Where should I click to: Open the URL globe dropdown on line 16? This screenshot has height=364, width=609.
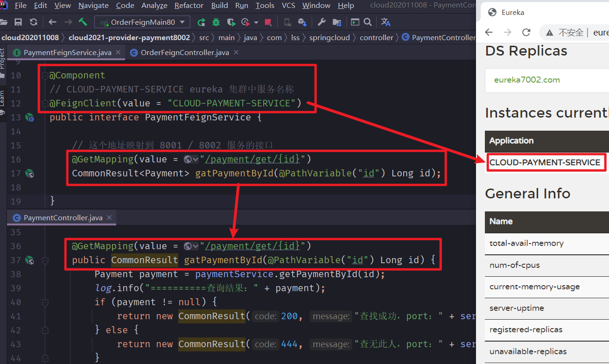click(191, 160)
